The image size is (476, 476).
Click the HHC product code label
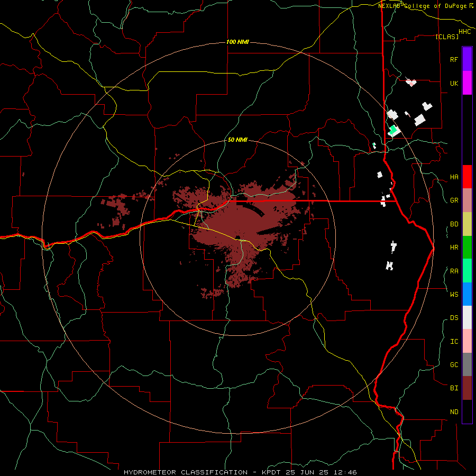click(464, 32)
